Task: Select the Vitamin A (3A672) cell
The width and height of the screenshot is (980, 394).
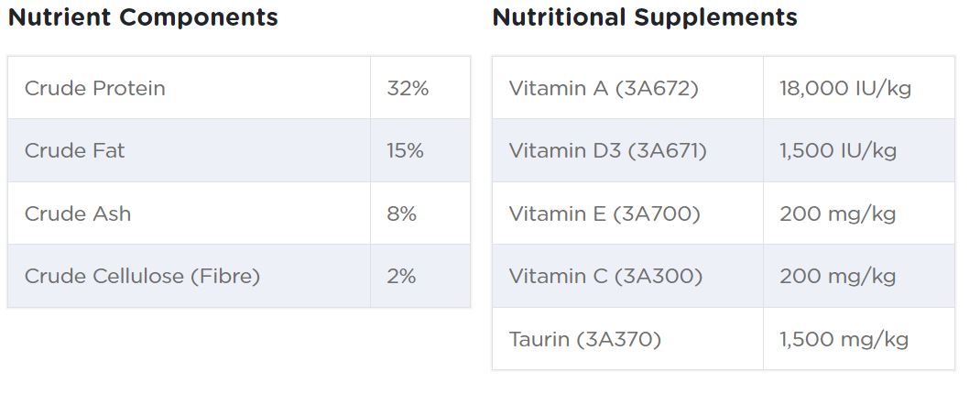Action: 604,88
